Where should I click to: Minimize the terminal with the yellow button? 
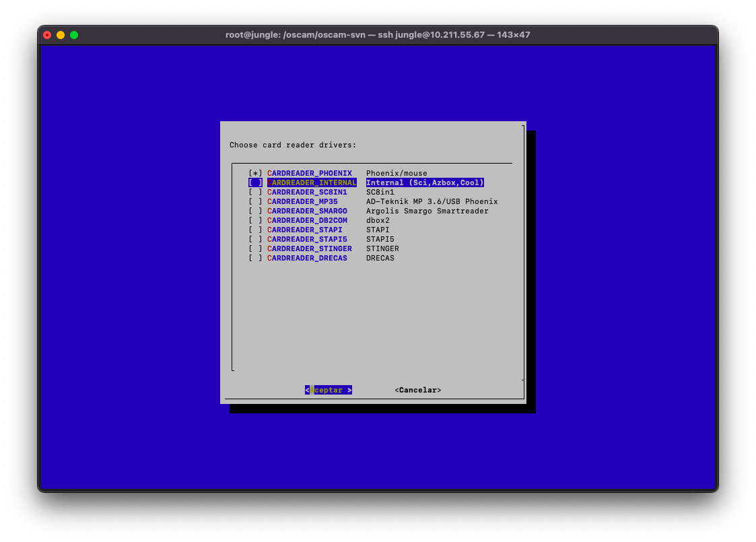(61, 35)
